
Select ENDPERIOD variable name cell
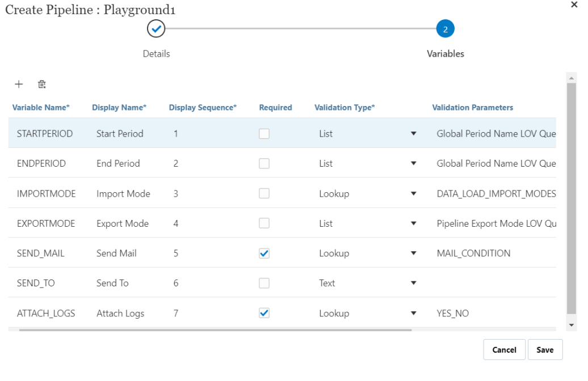(x=41, y=163)
